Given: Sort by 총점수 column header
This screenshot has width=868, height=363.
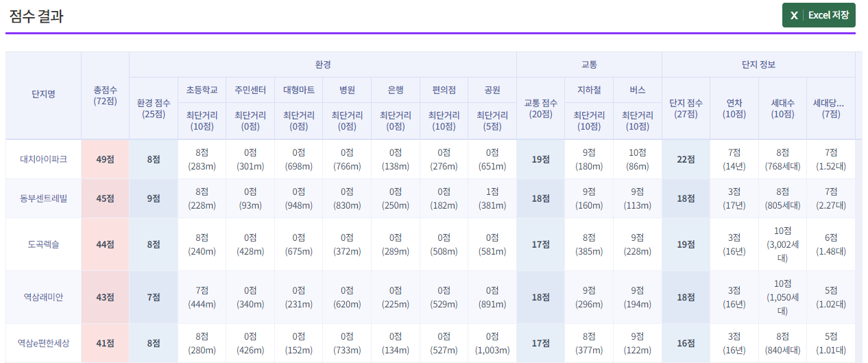Looking at the screenshot, I should 105,95.
